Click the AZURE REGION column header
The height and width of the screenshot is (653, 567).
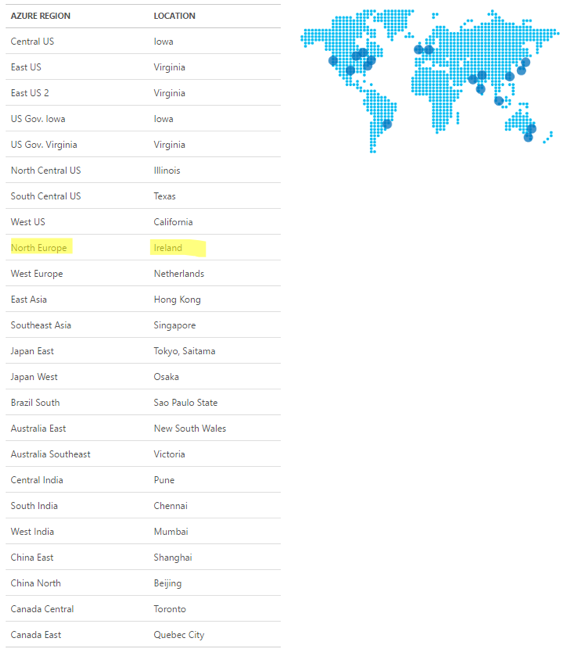[40, 16]
